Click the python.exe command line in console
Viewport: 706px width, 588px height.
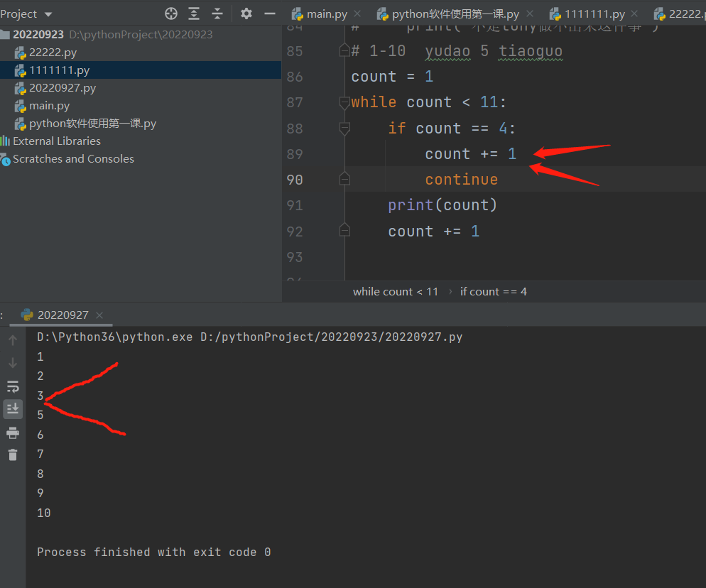click(x=249, y=337)
